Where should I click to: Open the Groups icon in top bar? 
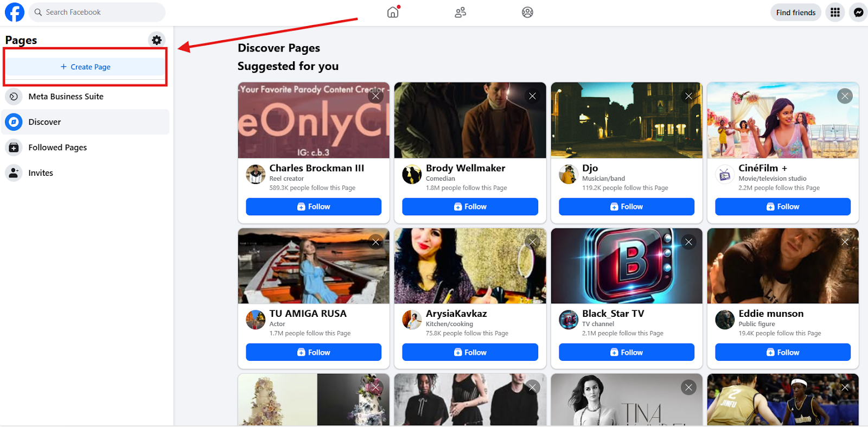click(527, 12)
